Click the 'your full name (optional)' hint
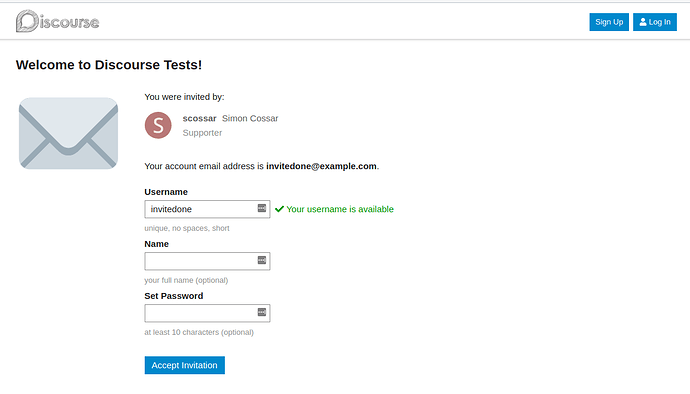This screenshot has height=394, width=690. click(x=186, y=280)
